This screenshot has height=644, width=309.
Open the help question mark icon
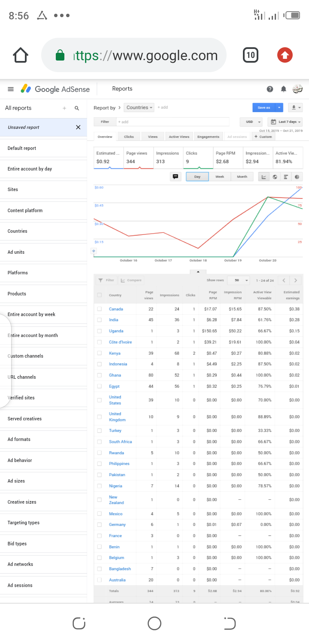[270, 89]
